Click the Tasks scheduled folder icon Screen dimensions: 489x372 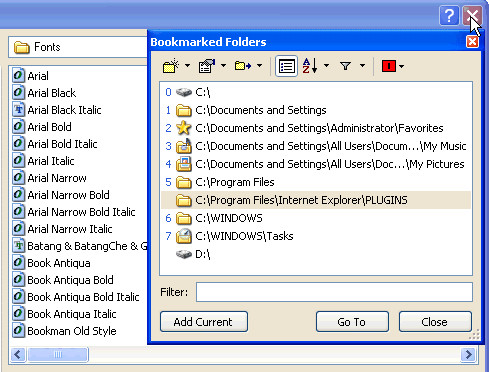(x=184, y=236)
